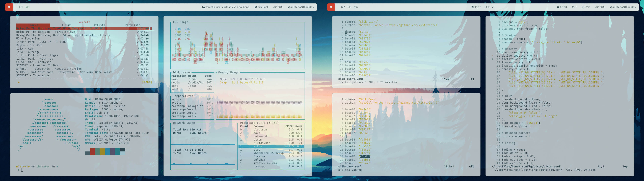Click the power icon on the left bar
The height and width of the screenshot is (181, 644).
[x=289, y=7]
